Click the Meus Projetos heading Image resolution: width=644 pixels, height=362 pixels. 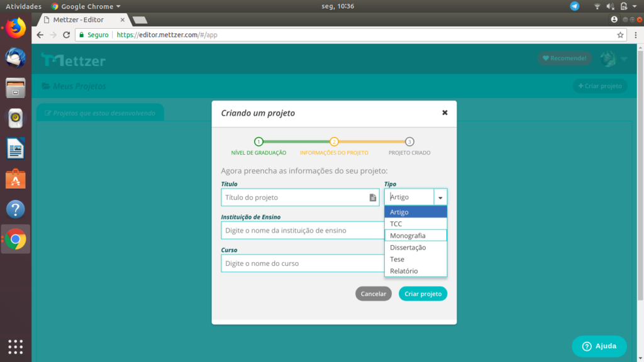coord(74,85)
